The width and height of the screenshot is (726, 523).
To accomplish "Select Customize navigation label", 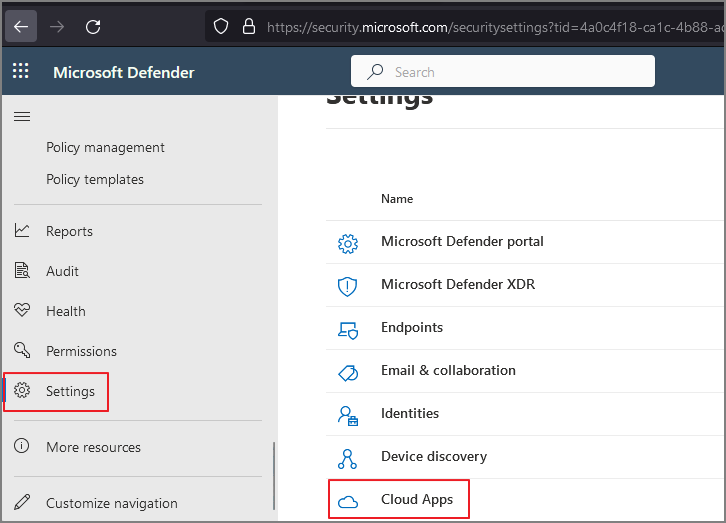I will click(x=112, y=503).
